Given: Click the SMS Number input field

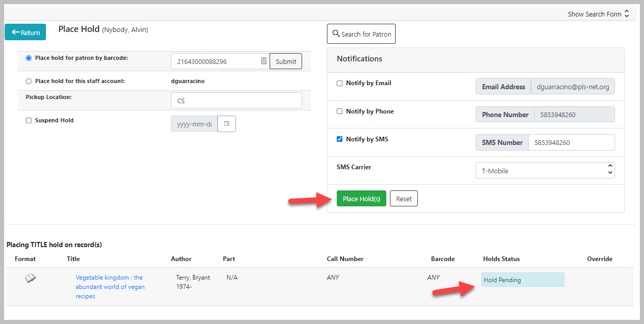Looking at the screenshot, I should 572,142.
